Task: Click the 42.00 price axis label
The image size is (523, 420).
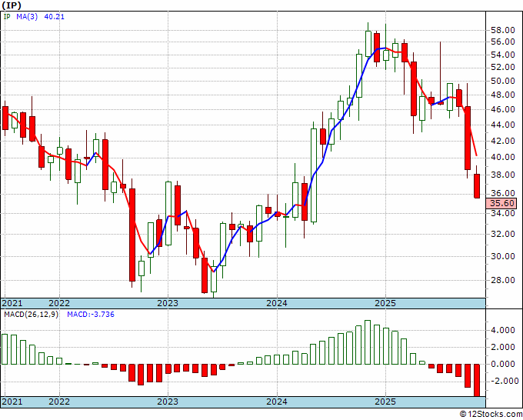Action: click(503, 141)
